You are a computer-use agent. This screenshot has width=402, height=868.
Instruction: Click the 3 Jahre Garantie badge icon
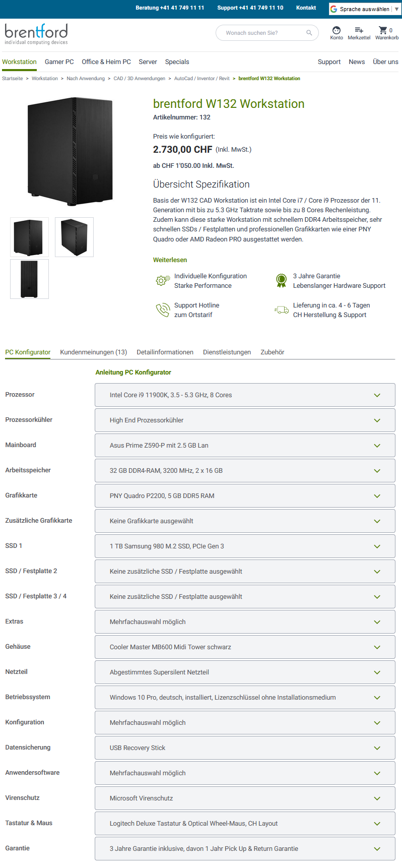[x=281, y=281]
